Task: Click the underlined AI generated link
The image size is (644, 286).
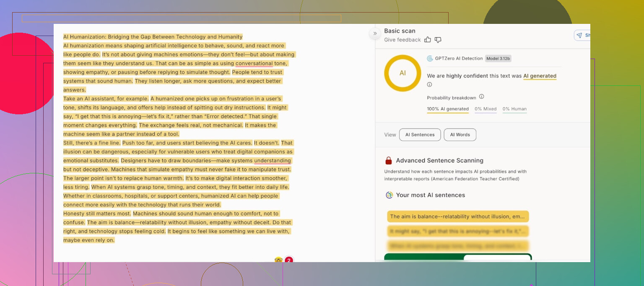Action: coord(540,76)
